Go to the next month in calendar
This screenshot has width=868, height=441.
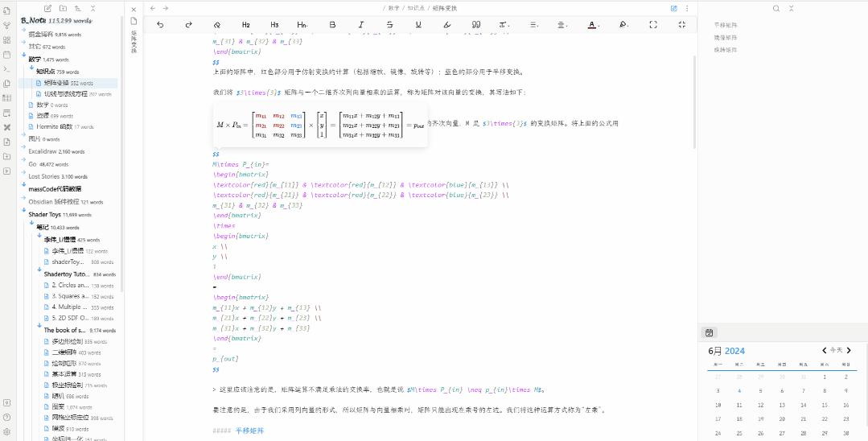[849, 350]
